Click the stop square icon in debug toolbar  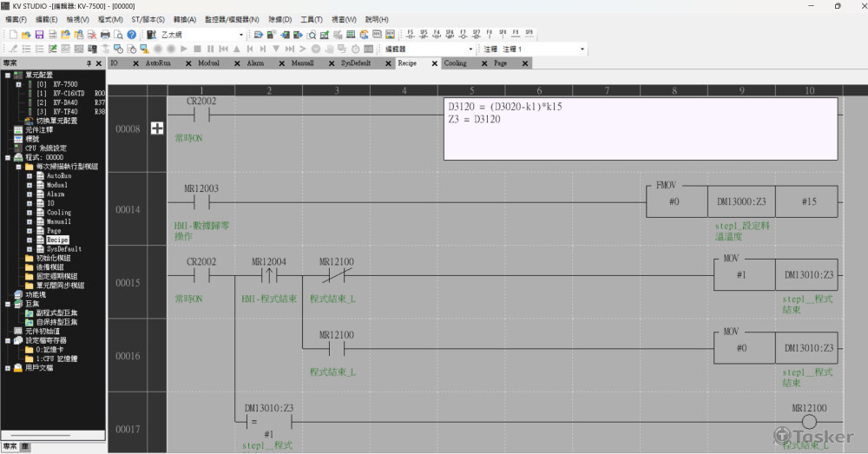[197, 49]
